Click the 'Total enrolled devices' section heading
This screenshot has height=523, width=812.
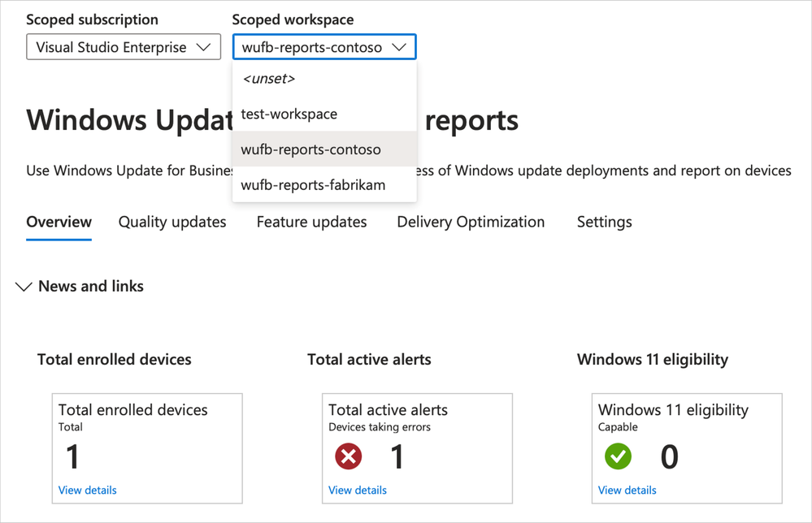pyautogui.click(x=115, y=359)
